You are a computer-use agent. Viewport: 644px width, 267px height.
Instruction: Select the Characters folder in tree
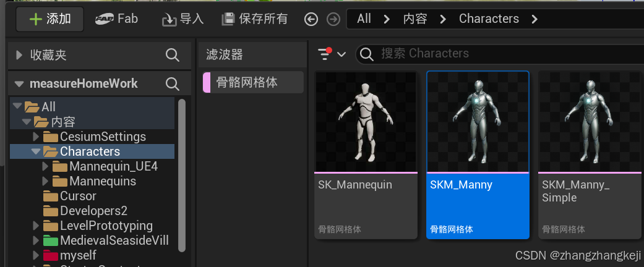click(x=82, y=151)
